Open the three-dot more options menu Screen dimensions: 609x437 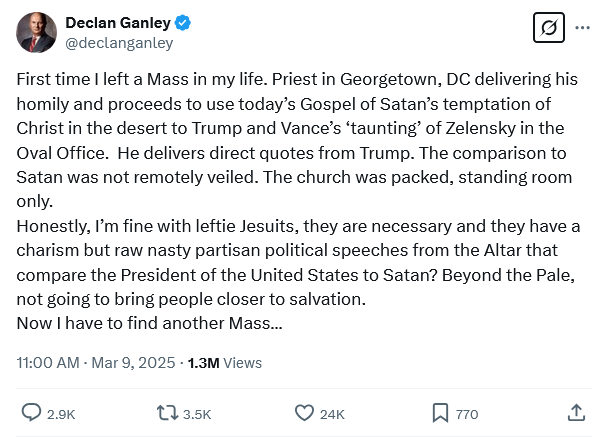[x=582, y=29]
